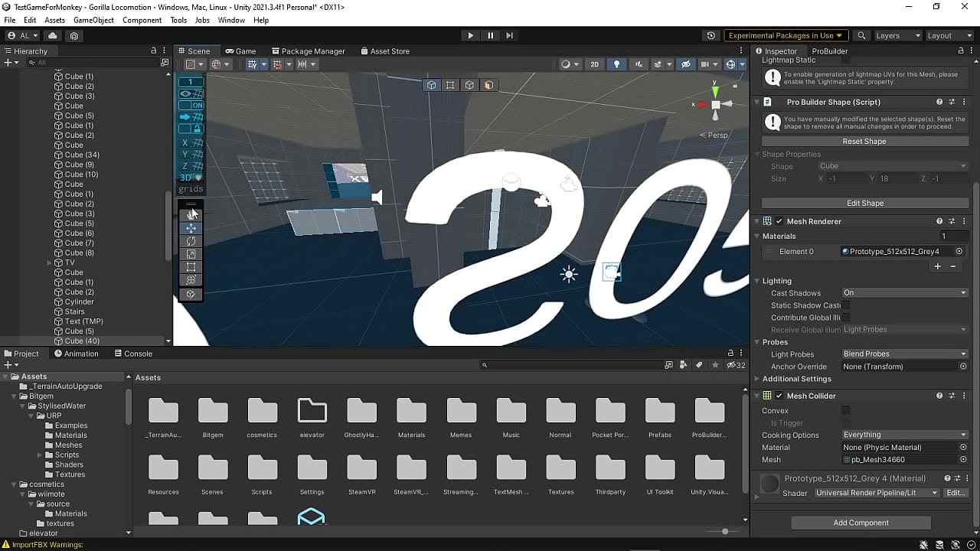Expand the TV object in Hierarchy

(50, 262)
